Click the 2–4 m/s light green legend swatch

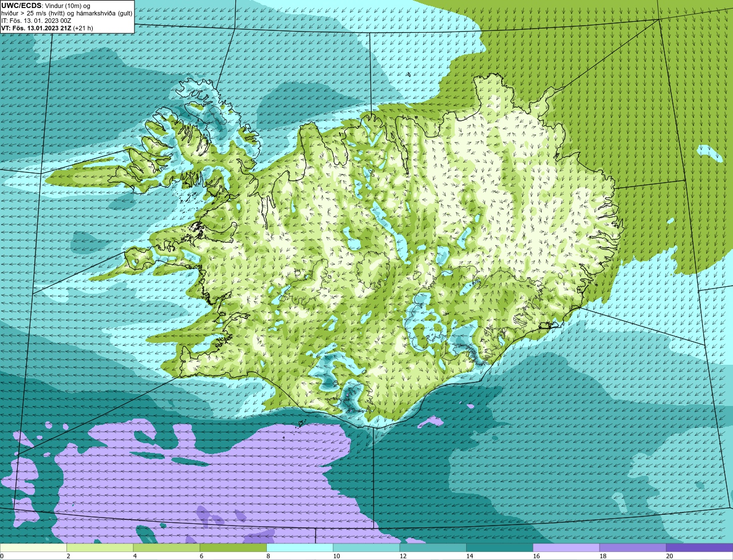(x=100, y=548)
